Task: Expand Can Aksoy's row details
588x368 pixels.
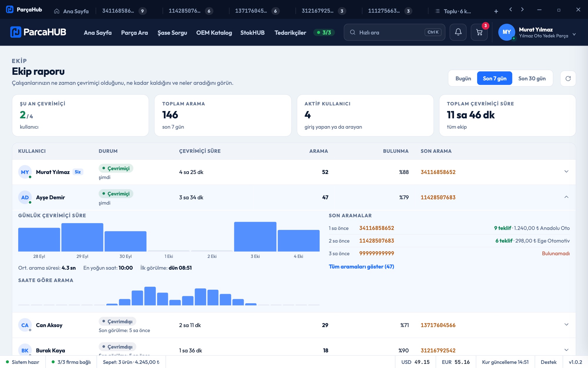Action: [566, 325]
